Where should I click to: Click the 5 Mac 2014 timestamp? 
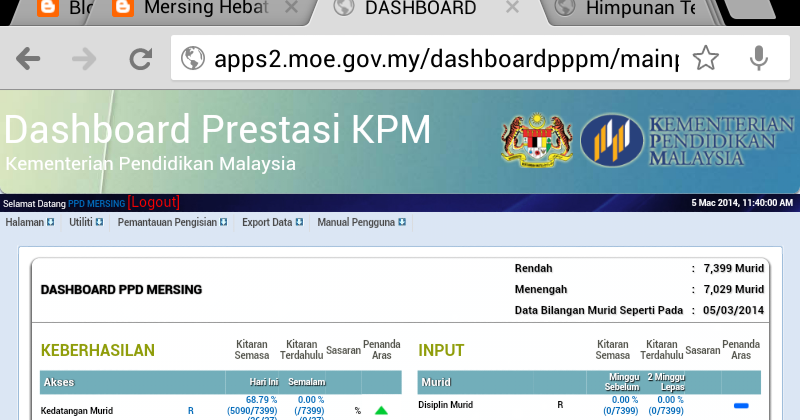742,203
